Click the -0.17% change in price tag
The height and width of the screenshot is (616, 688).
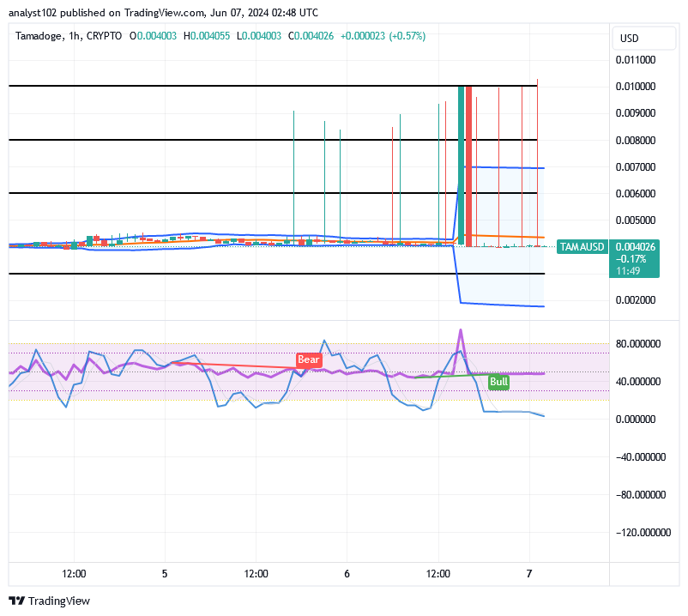pos(631,259)
